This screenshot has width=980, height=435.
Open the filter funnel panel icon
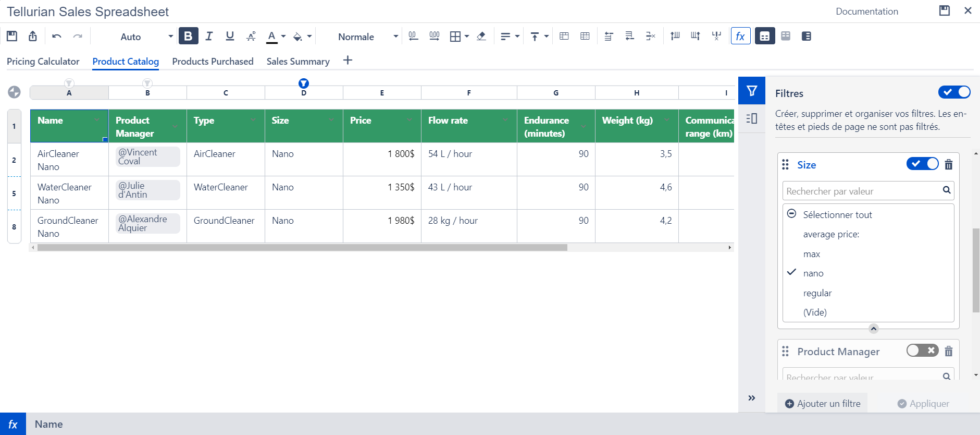752,91
